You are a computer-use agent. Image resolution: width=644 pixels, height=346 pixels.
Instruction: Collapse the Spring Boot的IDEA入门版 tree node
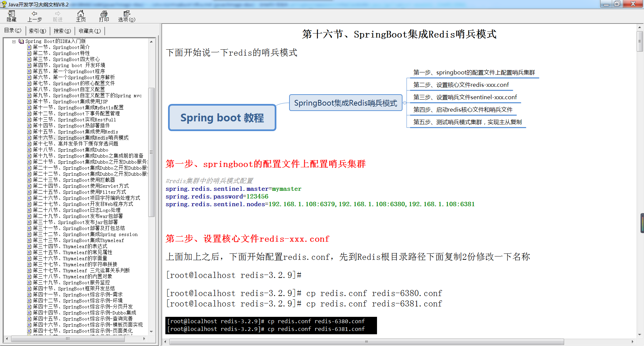[x=14, y=42]
